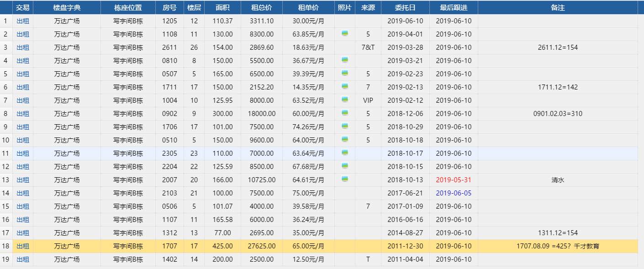Viewport: 644px width, 269px height.
Task: Click photo icon for room 2305
Action: pos(345,153)
